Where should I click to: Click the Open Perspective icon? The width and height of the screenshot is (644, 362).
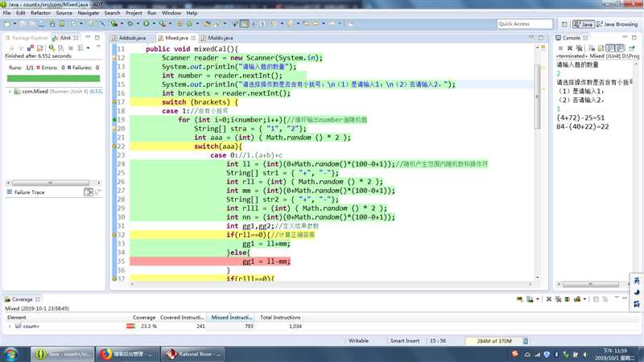pyautogui.click(x=564, y=24)
